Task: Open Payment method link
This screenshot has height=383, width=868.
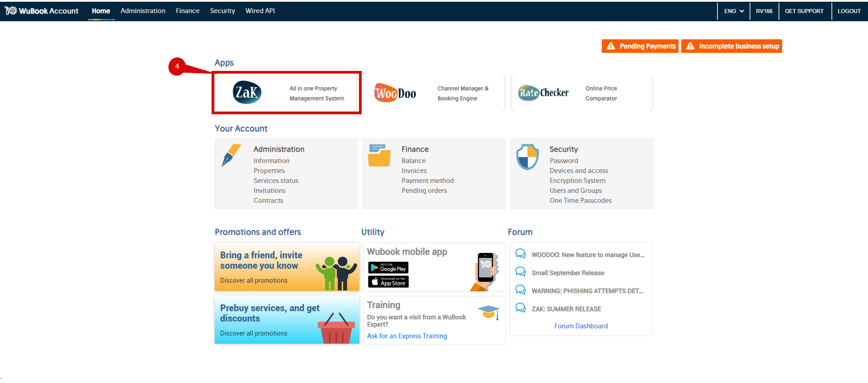Action: (428, 181)
